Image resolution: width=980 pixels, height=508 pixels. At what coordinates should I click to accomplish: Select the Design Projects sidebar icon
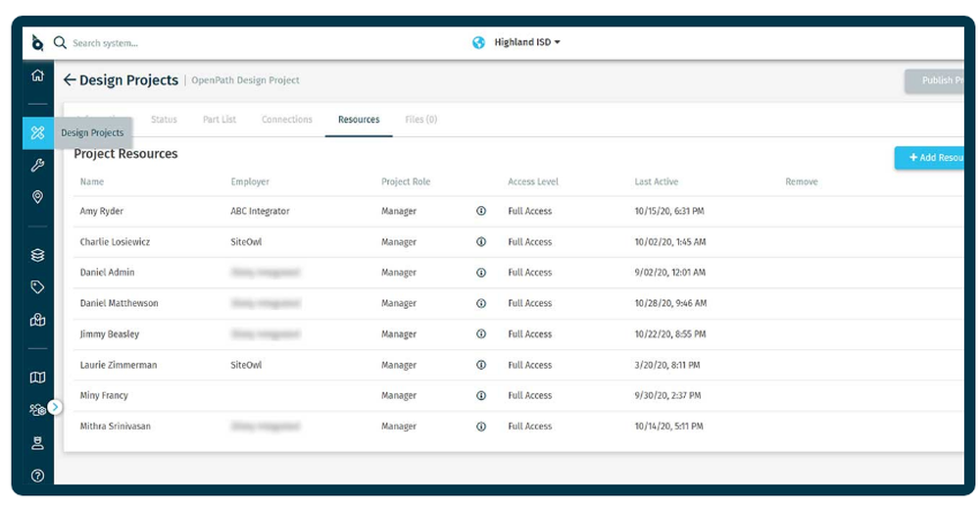click(37, 132)
